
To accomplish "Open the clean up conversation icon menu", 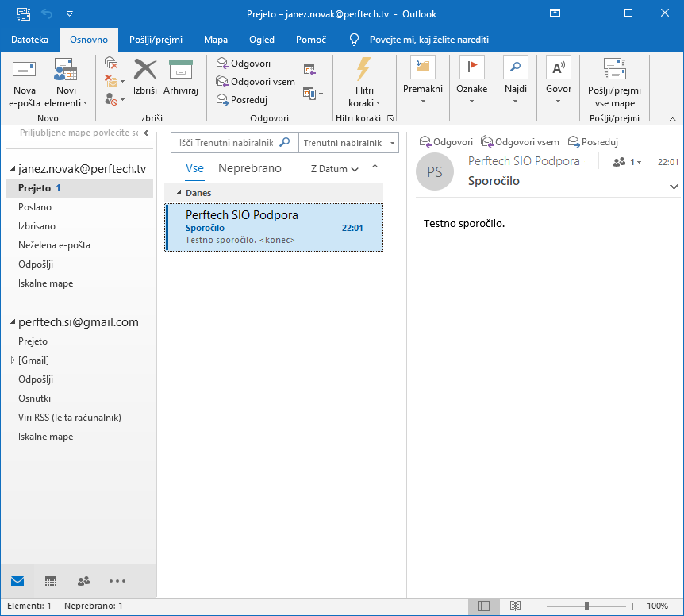I will click(114, 81).
